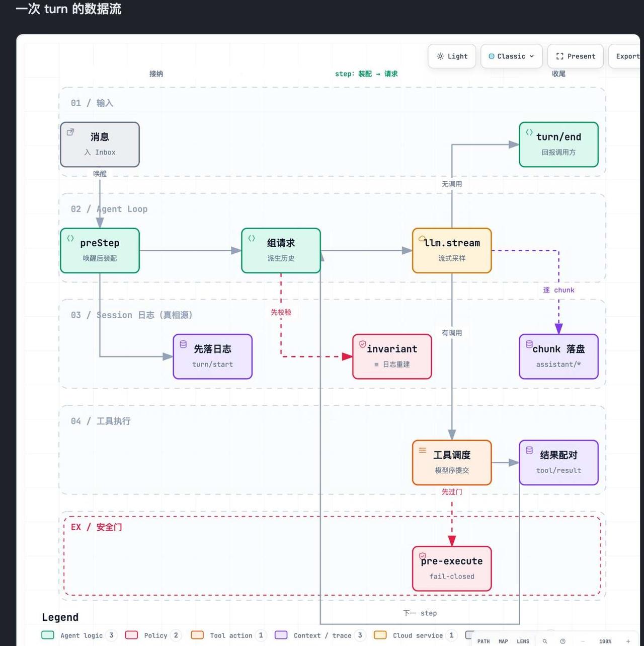Click shield icon on invariant node

363,344
